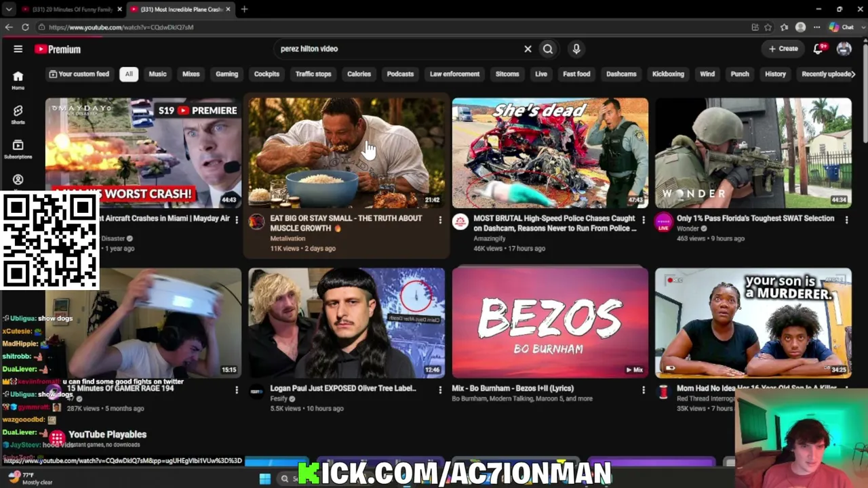Go back with the browser back arrow
Image resolution: width=868 pixels, height=488 pixels.
coord(9,27)
